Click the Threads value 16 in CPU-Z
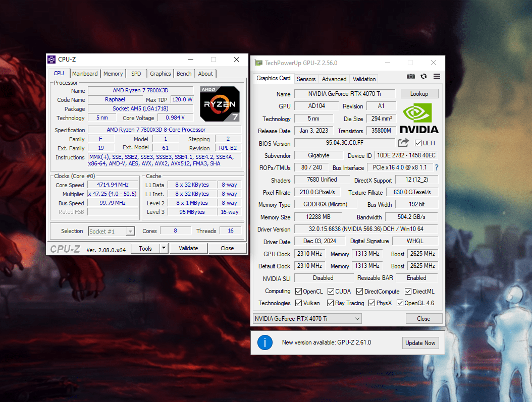532x402 pixels. pos(230,231)
